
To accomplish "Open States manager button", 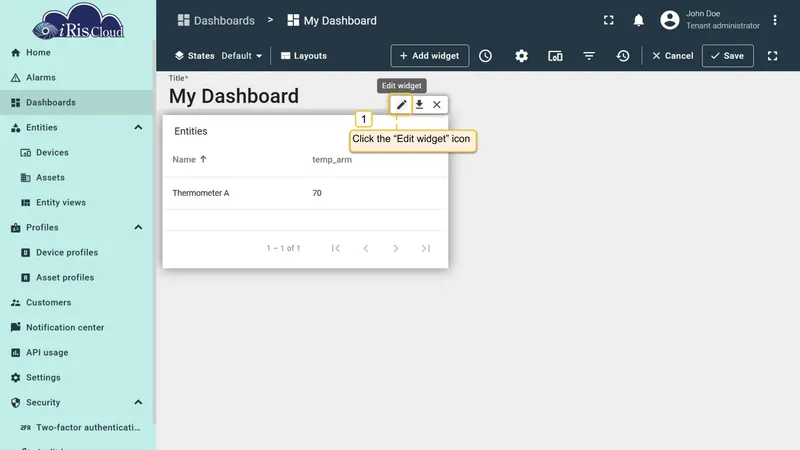I will pos(194,56).
